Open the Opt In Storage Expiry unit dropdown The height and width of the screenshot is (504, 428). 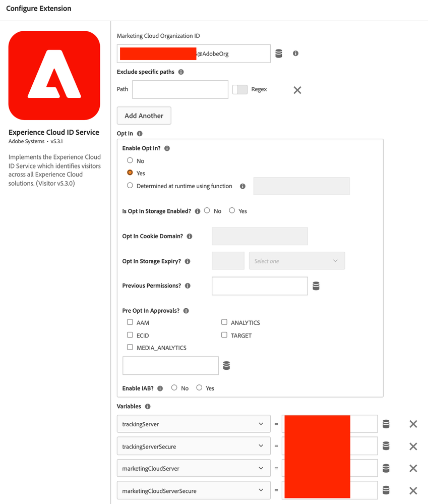tap(297, 261)
